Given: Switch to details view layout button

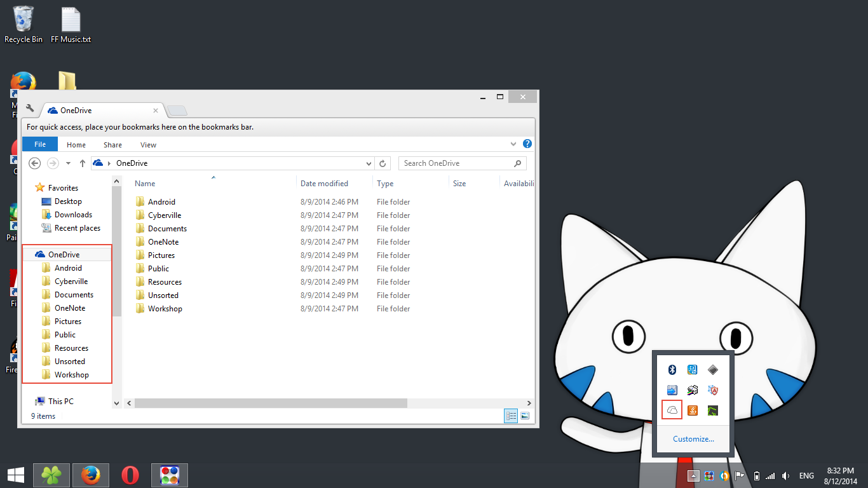Looking at the screenshot, I should (511, 416).
